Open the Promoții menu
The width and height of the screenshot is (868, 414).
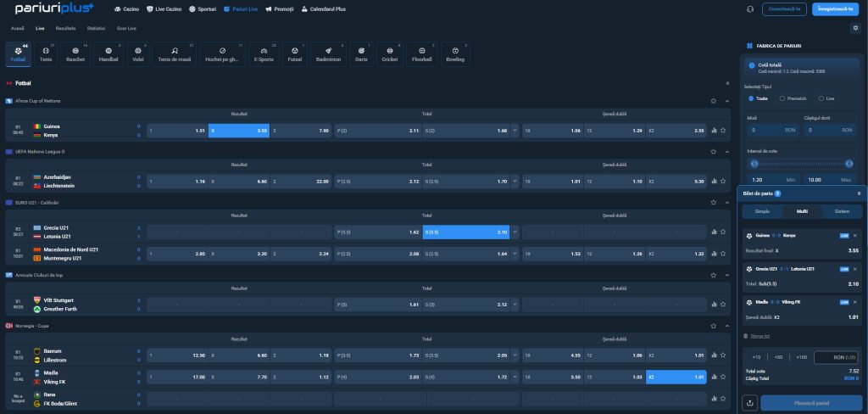tap(280, 9)
